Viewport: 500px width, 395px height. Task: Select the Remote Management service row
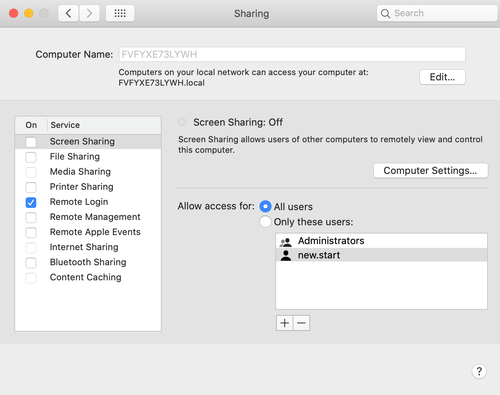coord(88,217)
